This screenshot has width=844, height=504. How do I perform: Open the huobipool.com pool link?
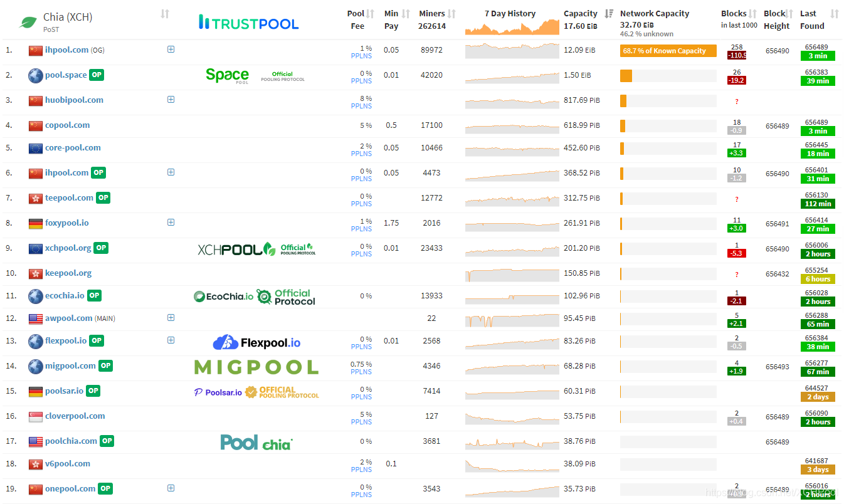click(74, 100)
